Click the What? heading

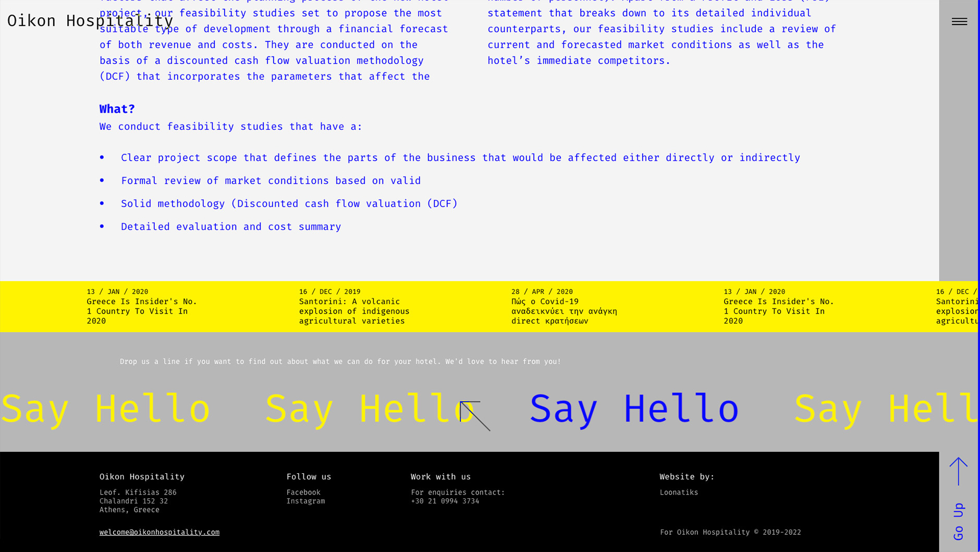pos(117,109)
